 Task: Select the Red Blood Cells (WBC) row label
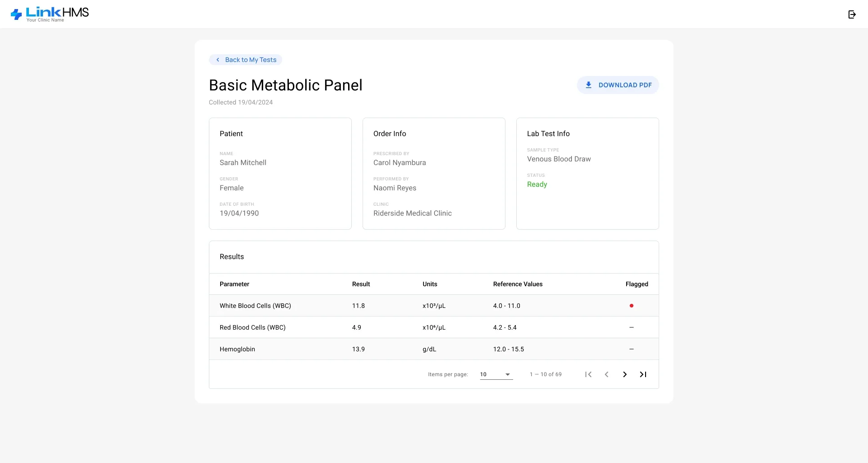coord(253,327)
